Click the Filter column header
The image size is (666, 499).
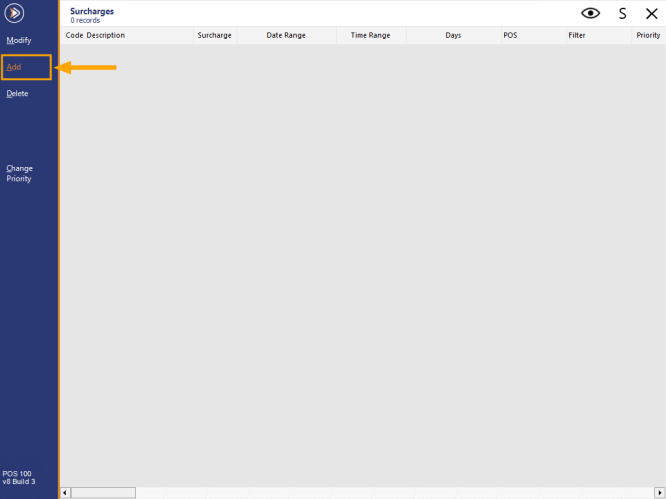pyautogui.click(x=577, y=35)
